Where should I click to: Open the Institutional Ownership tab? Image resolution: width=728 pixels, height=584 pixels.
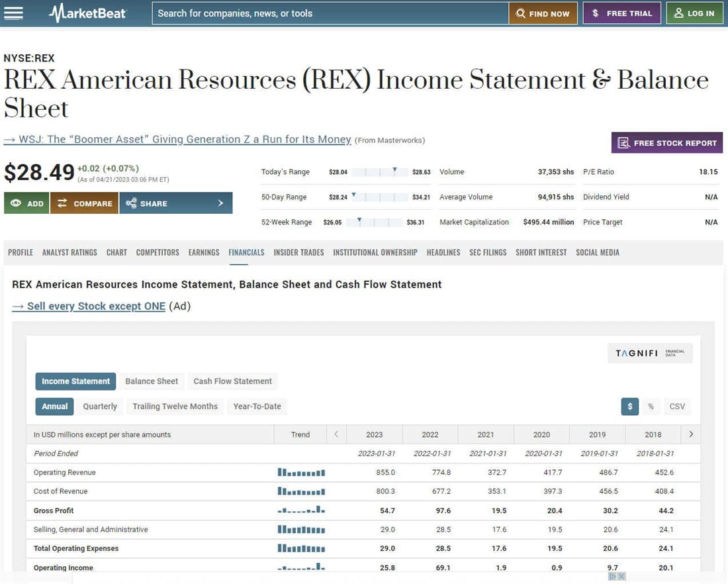pos(375,252)
